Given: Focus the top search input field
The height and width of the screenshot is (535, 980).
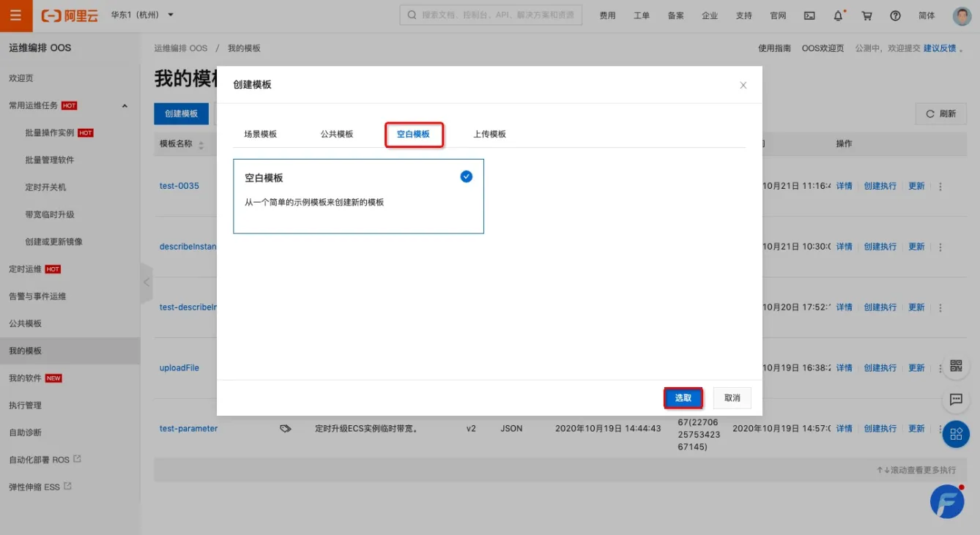Looking at the screenshot, I should (491, 15).
